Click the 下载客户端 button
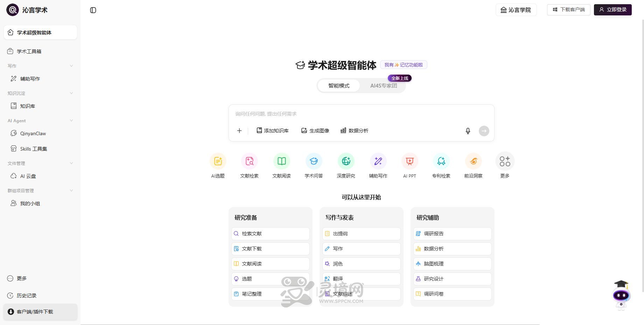The height and width of the screenshot is (325, 644). (568, 10)
